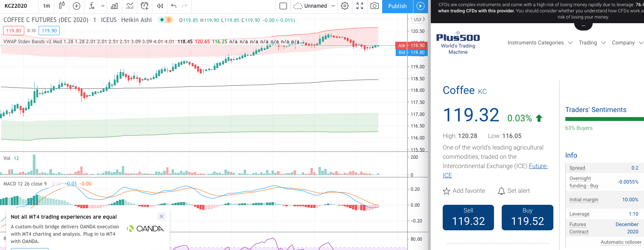
Task: Click the MACD 12 26 close 9 legend
Action: [x=25, y=184]
